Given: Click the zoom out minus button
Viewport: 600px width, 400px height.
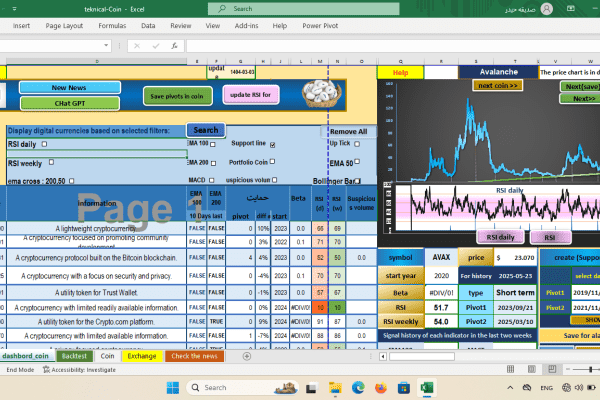Looking at the screenshot, I should click(x=568, y=369).
